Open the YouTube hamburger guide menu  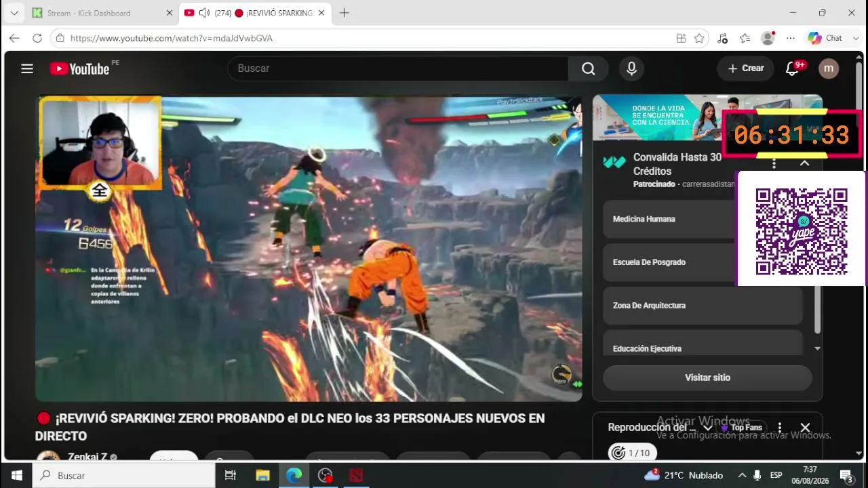(x=27, y=68)
